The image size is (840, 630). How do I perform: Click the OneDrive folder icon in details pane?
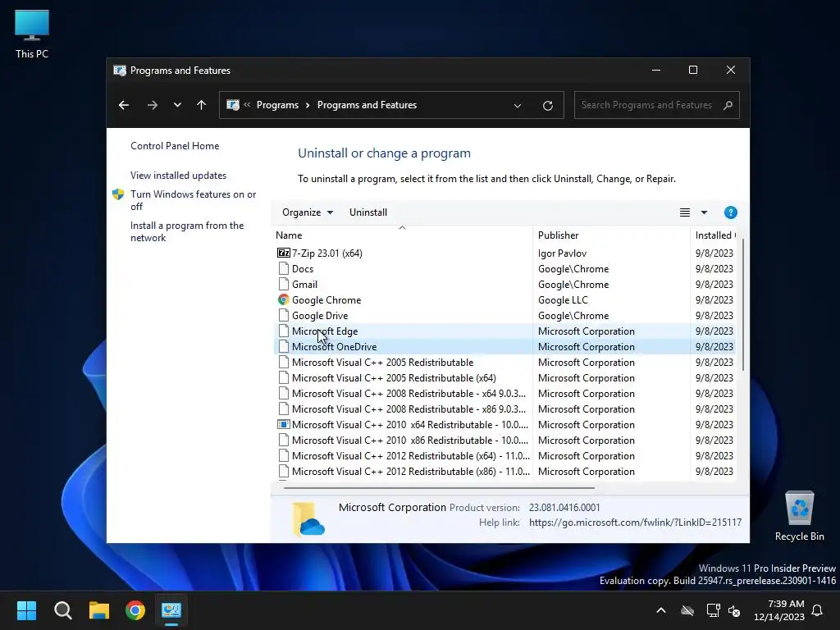click(308, 518)
